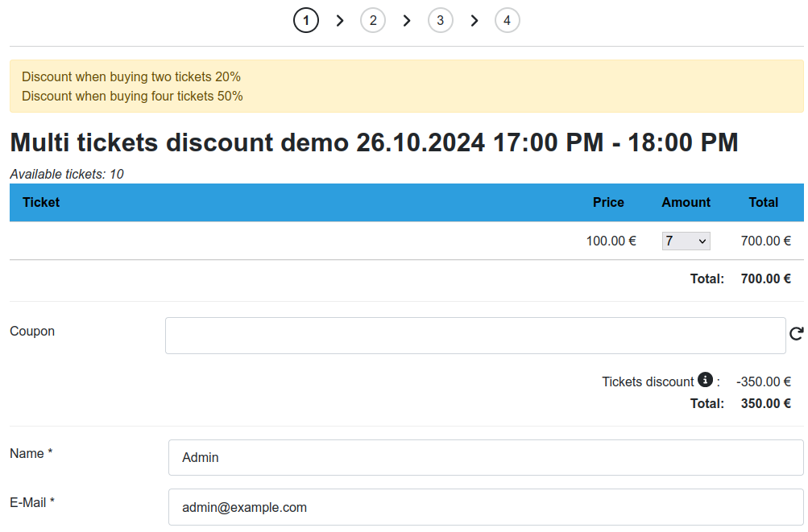Click the Multi tickets discount demo heading
This screenshot has height=532, width=808.
(x=374, y=143)
